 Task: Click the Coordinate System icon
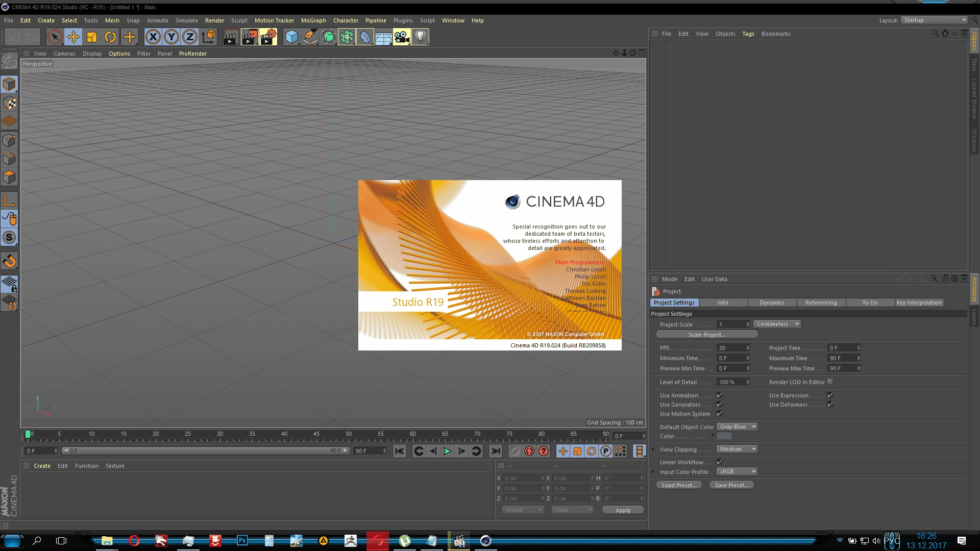click(208, 37)
